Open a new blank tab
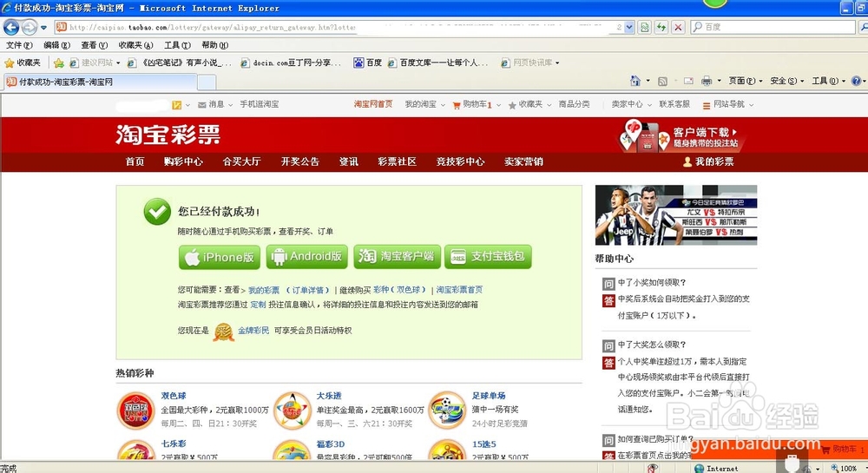The width and height of the screenshot is (868, 473). [x=207, y=82]
